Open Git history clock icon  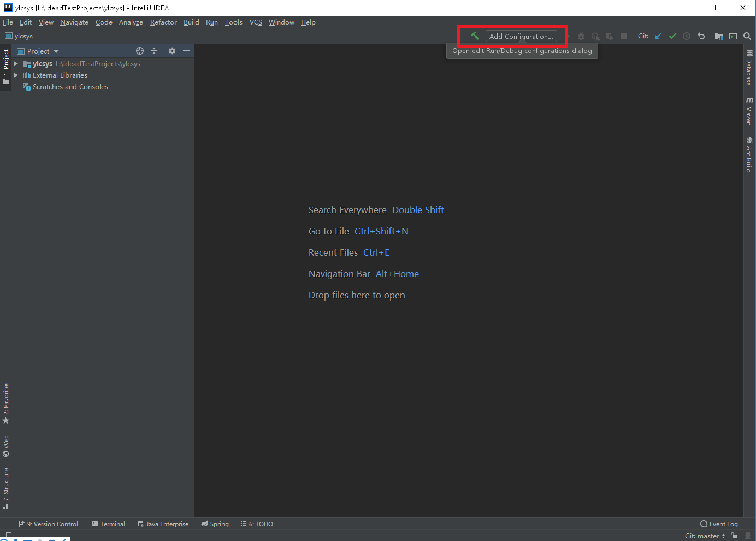click(x=687, y=36)
